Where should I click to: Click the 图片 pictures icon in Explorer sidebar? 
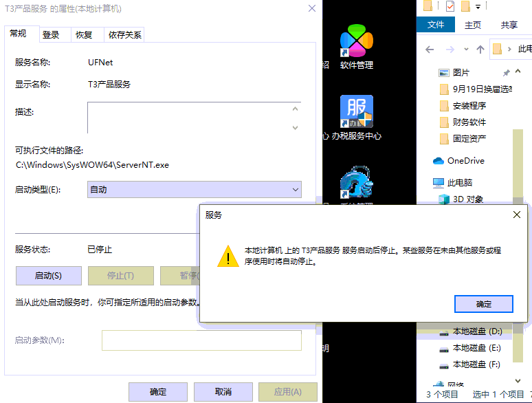[x=443, y=73]
